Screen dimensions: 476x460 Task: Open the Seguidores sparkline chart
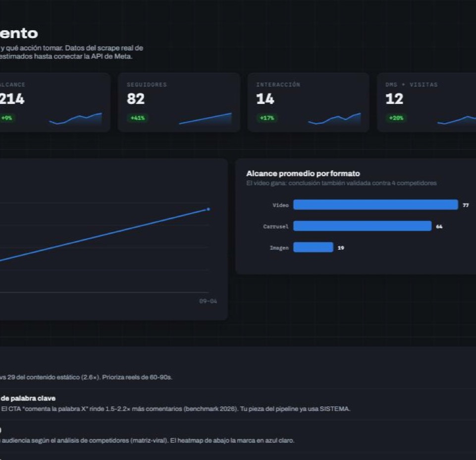click(205, 118)
